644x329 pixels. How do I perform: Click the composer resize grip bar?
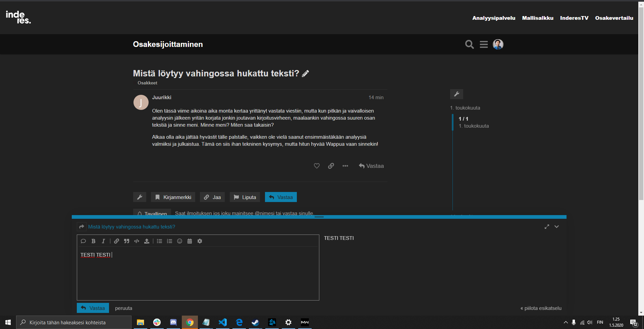click(319, 217)
